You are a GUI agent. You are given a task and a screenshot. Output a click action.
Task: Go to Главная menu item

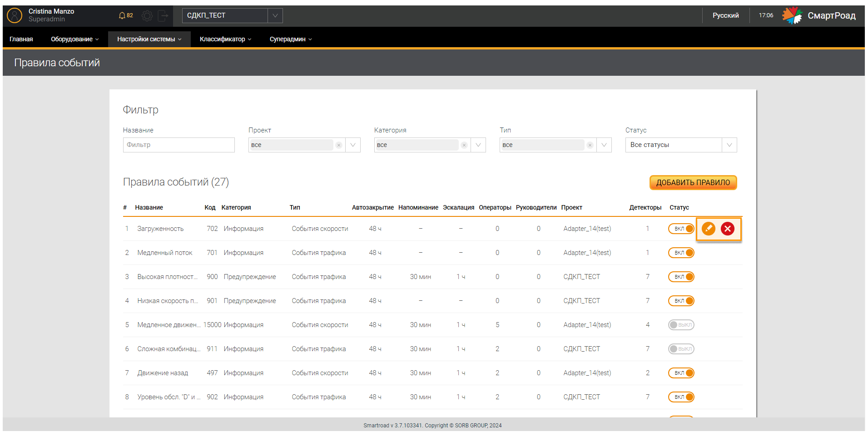click(21, 39)
